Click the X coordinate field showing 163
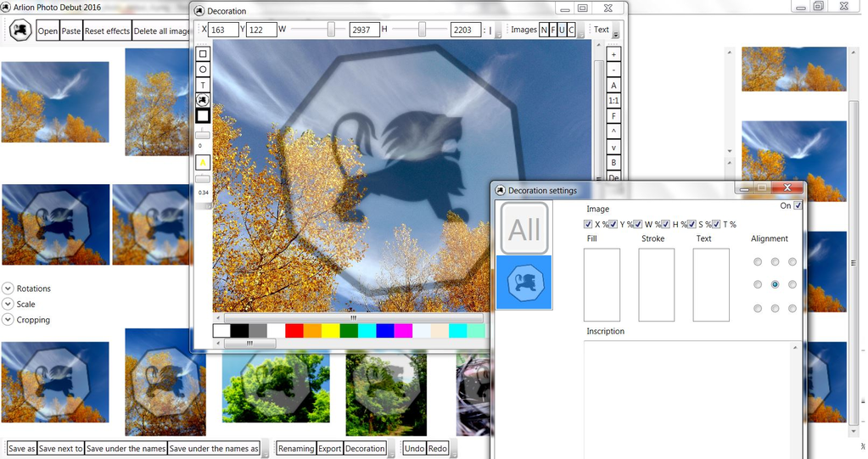This screenshot has width=868, height=459. [223, 30]
